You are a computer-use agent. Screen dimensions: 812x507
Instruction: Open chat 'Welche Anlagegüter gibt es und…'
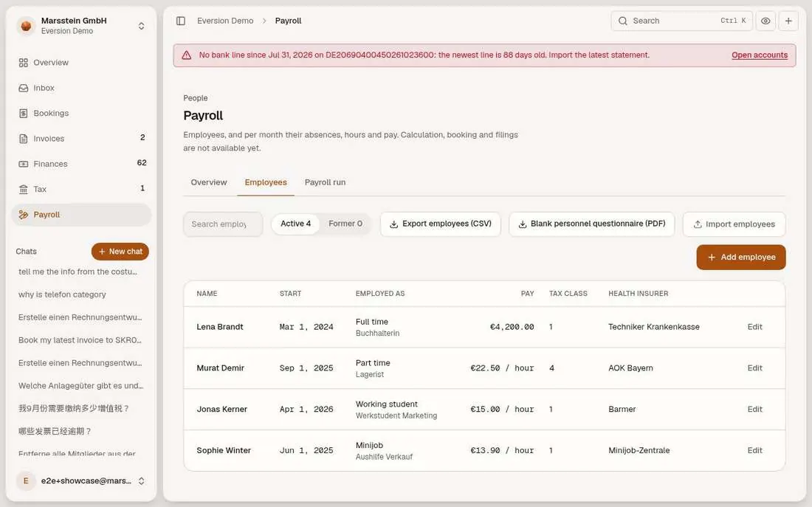click(80, 385)
